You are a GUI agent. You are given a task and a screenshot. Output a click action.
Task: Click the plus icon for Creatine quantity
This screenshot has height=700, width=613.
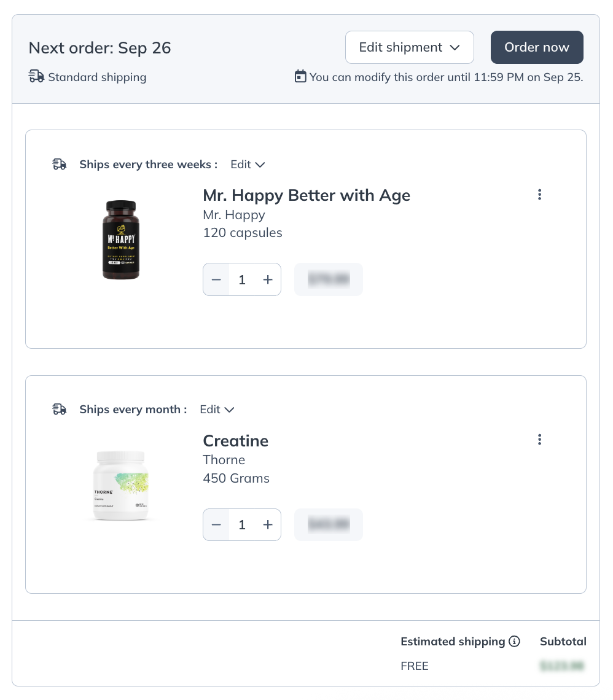click(x=268, y=524)
